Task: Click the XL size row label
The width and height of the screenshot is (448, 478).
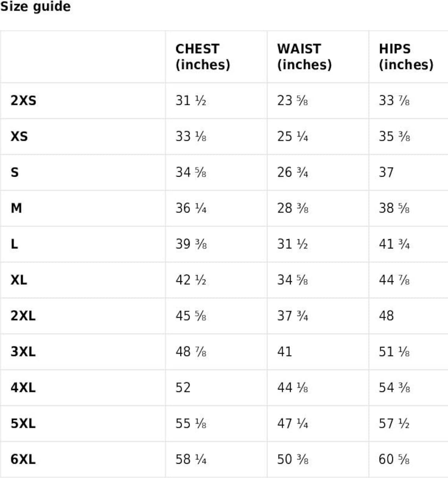Action: tap(19, 280)
